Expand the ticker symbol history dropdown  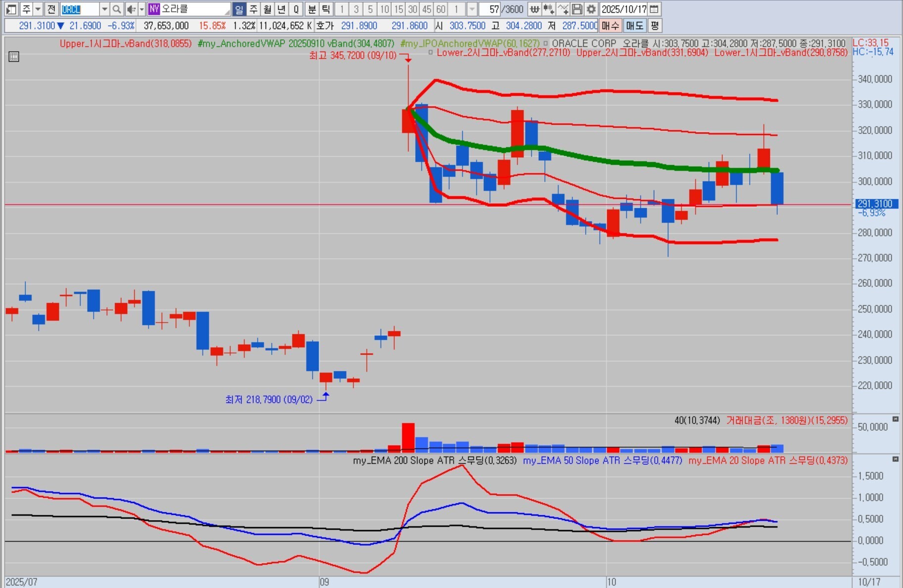[x=104, y=9]
